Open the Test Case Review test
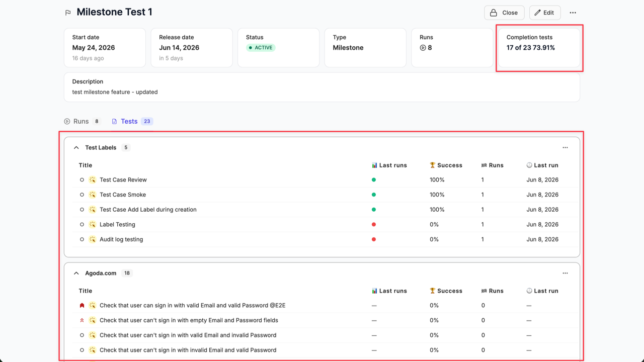Screen dimensions: 644x362 (x=123, y=179)
